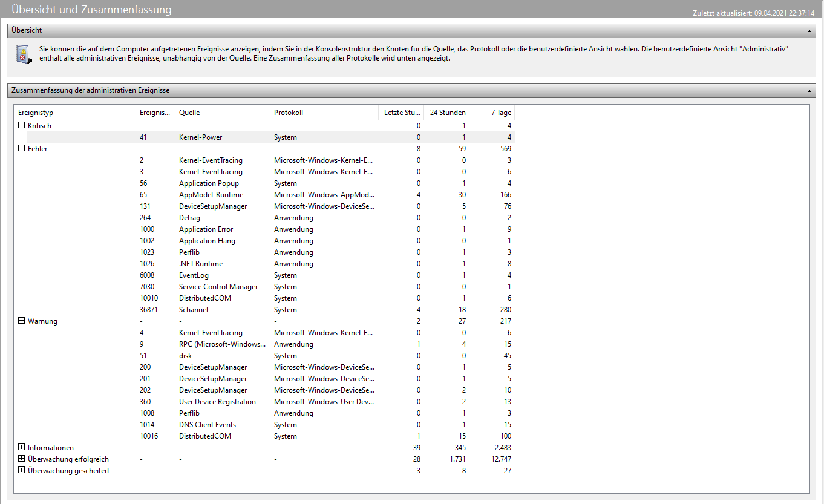Collapse the Fehler event group

coord(21,149)
